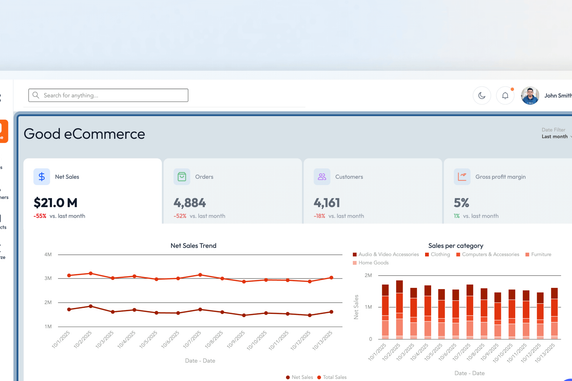Select the Customers card
This screenshot has height=381, width=572.
pos(373,191)
